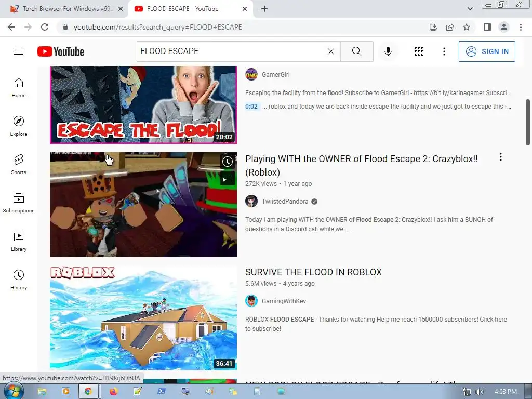Reload the page with refresh icon
Image resolution: width=532 pixels, height=399 pixels.
pos(45,27)
